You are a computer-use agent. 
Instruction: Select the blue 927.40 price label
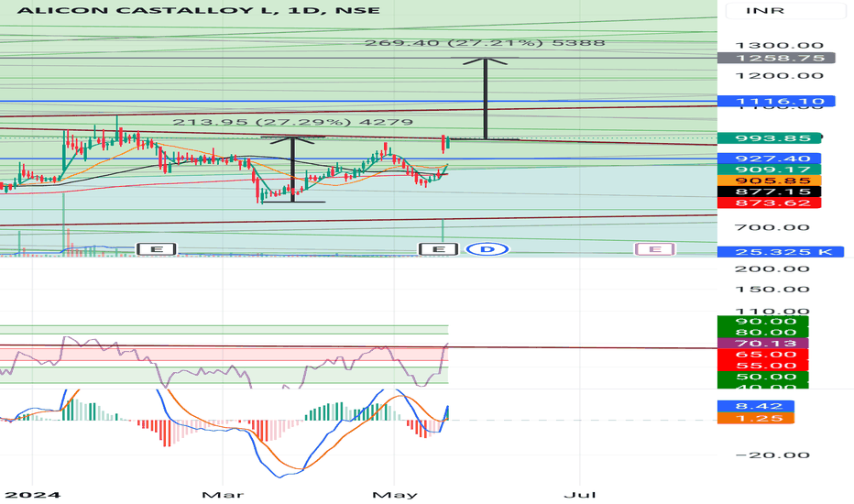pos(770,159)
